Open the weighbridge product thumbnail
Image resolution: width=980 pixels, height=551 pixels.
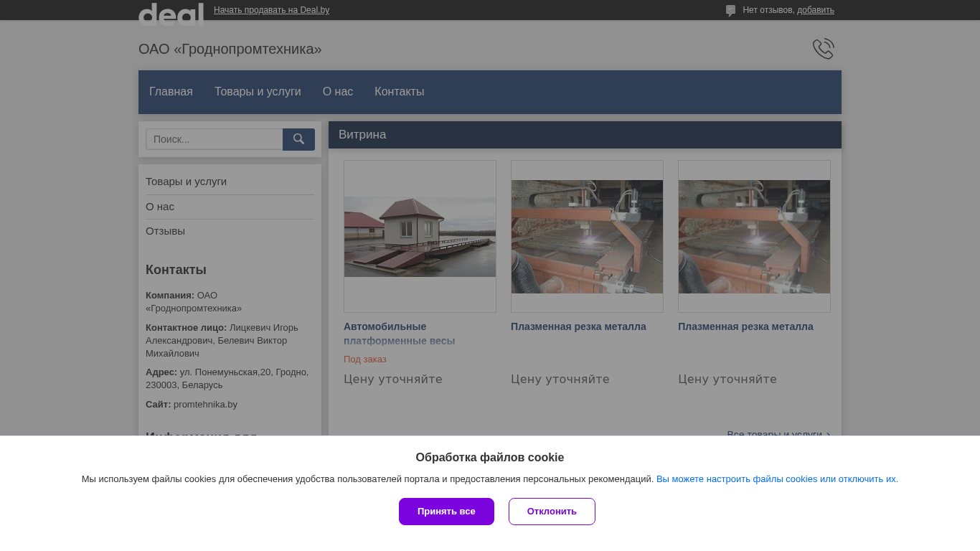420,236
